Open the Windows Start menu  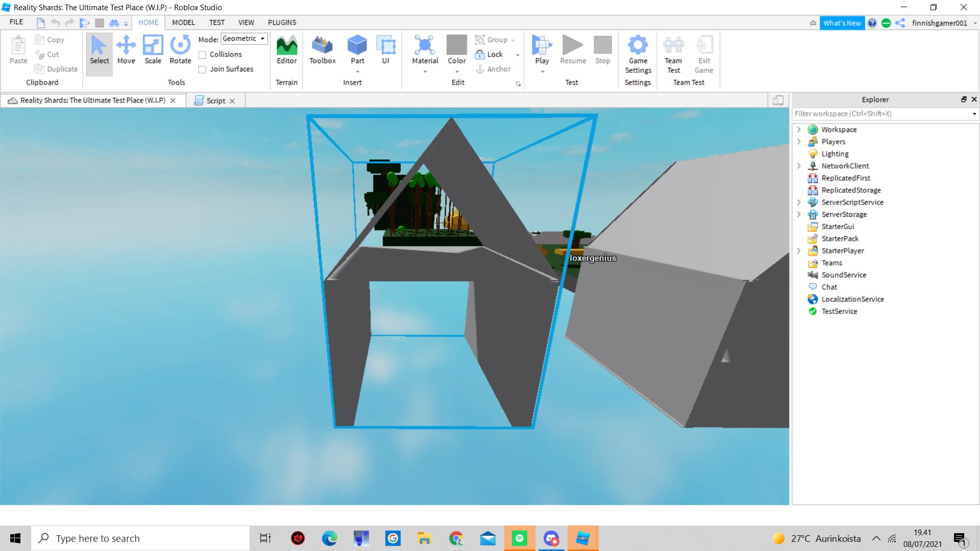(x=15, y=538)
